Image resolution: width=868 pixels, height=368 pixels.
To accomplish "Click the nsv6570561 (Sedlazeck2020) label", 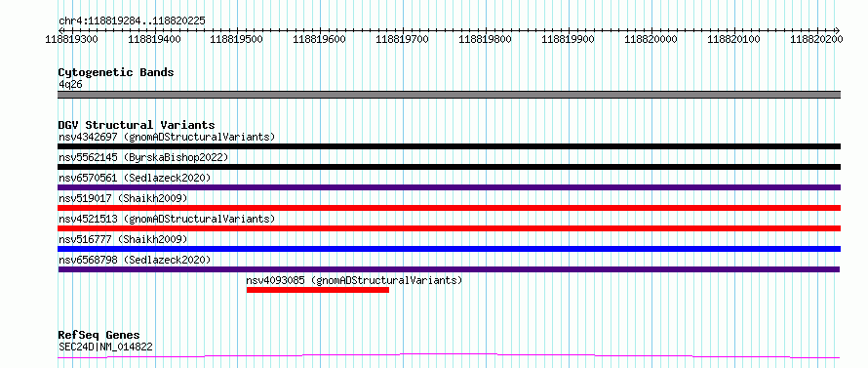I will [135, 178].
